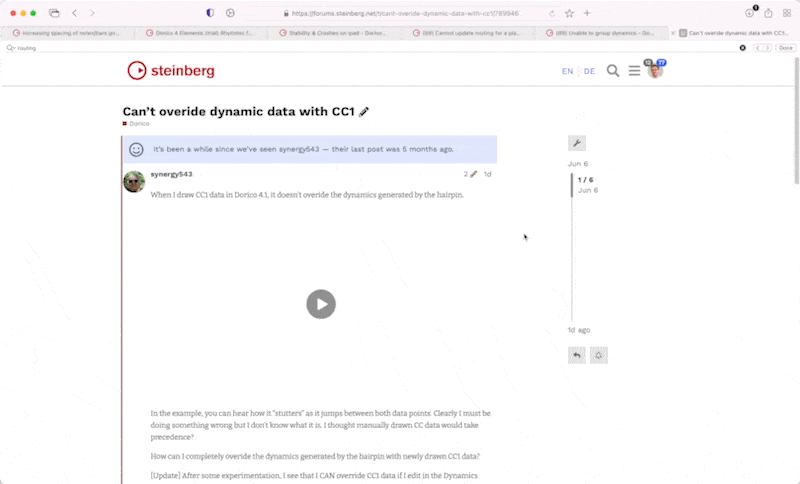
Task: Click the wrench topic admin actions button
Action: [577, 143]
